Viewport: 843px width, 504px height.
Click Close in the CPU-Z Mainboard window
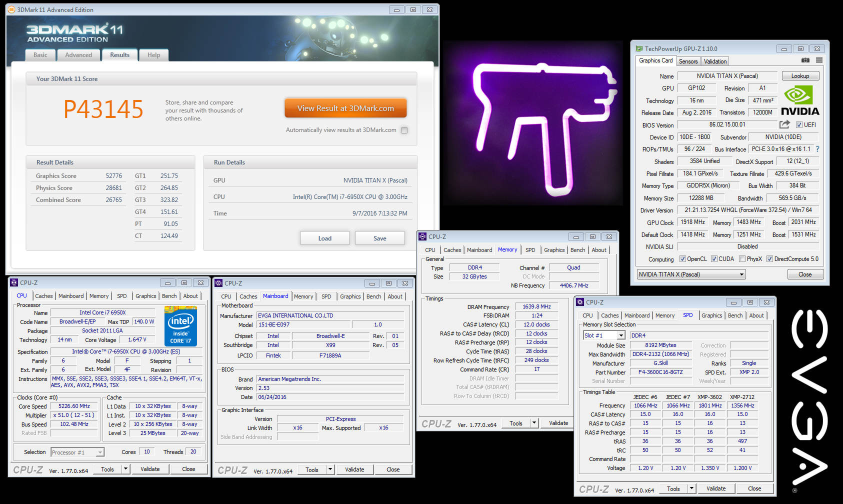393,469
